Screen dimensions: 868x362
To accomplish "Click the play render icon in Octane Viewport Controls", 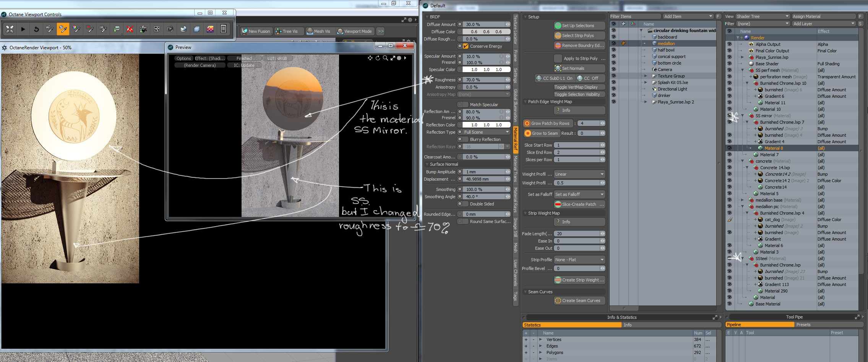I will pos(23,29).
